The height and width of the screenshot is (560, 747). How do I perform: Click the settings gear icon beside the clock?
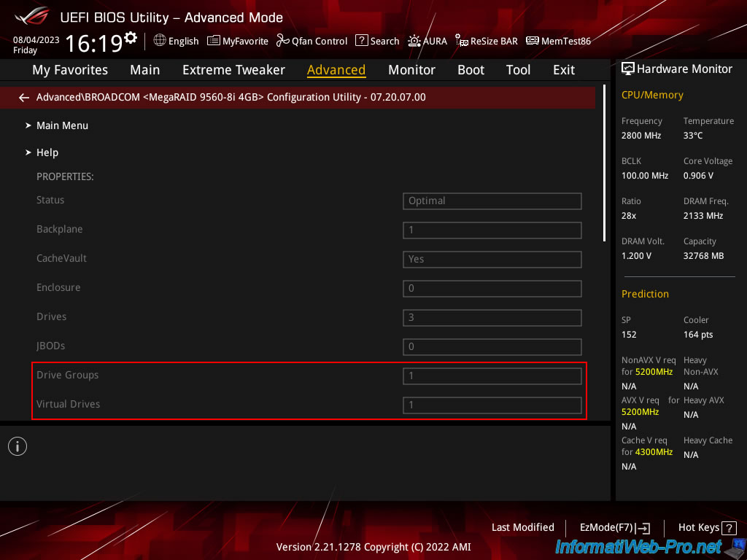pyautogui.click(x=131, y=37)
